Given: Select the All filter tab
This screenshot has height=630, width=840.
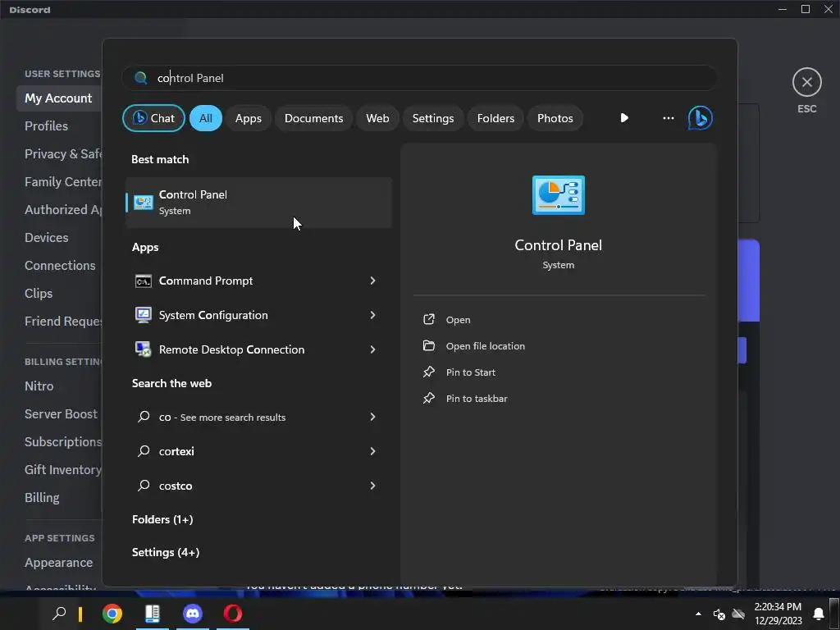Looking at the screenshot, I should tap(206, 118).
